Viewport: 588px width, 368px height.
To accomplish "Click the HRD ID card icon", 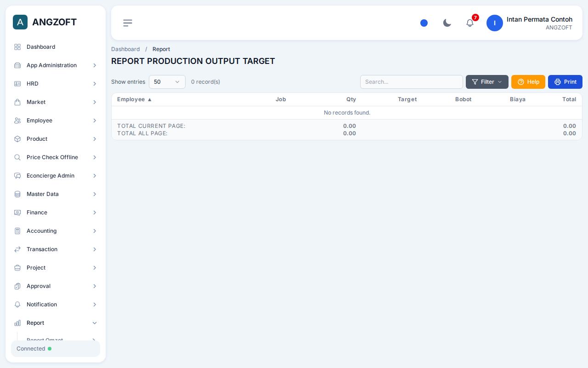I will coord(17,84).
